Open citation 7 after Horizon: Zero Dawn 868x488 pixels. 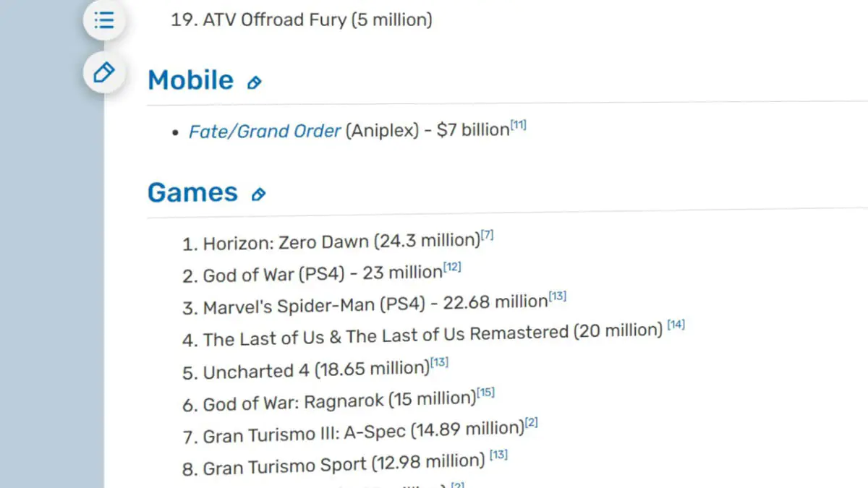pos(487,236)
